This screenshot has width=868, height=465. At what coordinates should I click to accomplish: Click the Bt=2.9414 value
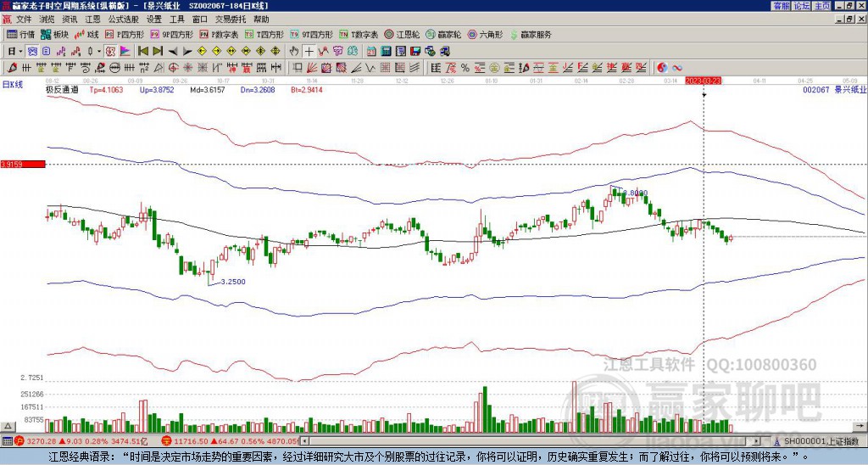point(307,89)
